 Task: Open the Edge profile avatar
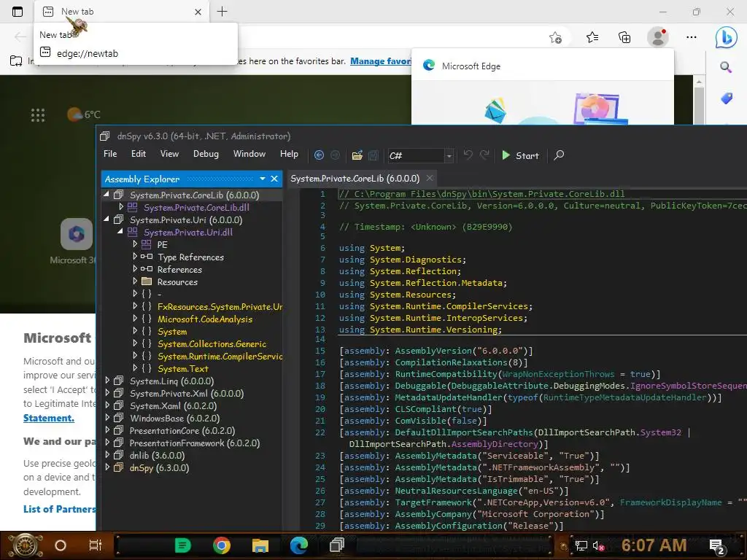[658, 37]
